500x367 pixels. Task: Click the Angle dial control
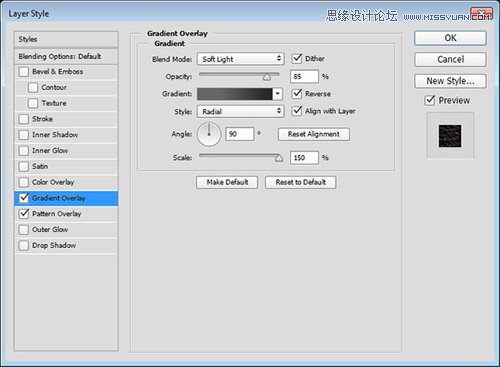[x=209, y=134]
